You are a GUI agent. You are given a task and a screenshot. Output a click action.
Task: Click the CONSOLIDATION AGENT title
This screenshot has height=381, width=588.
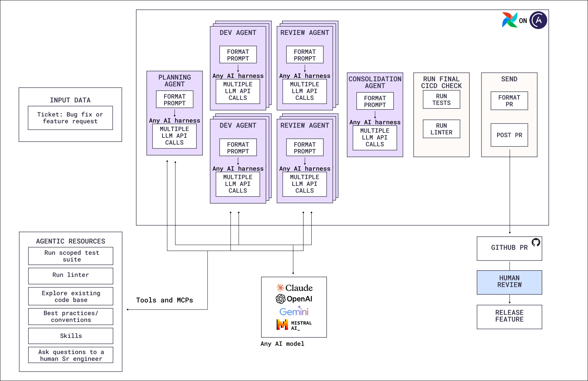point(375,82)
